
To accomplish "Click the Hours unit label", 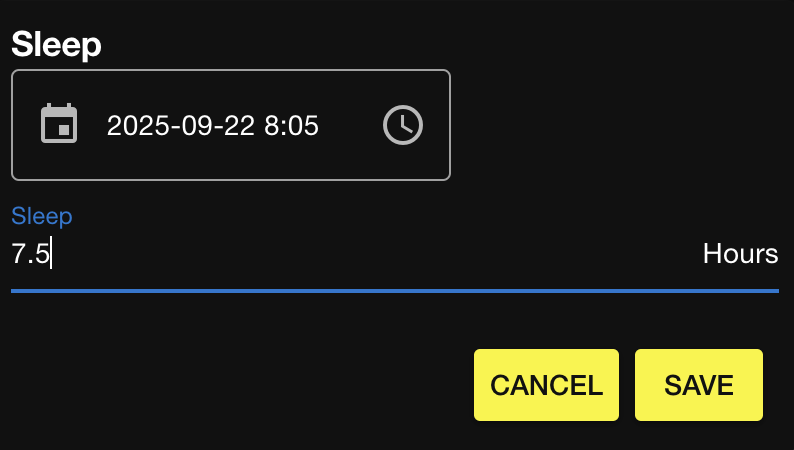I will pyautogui.click(x=740, y=254).
